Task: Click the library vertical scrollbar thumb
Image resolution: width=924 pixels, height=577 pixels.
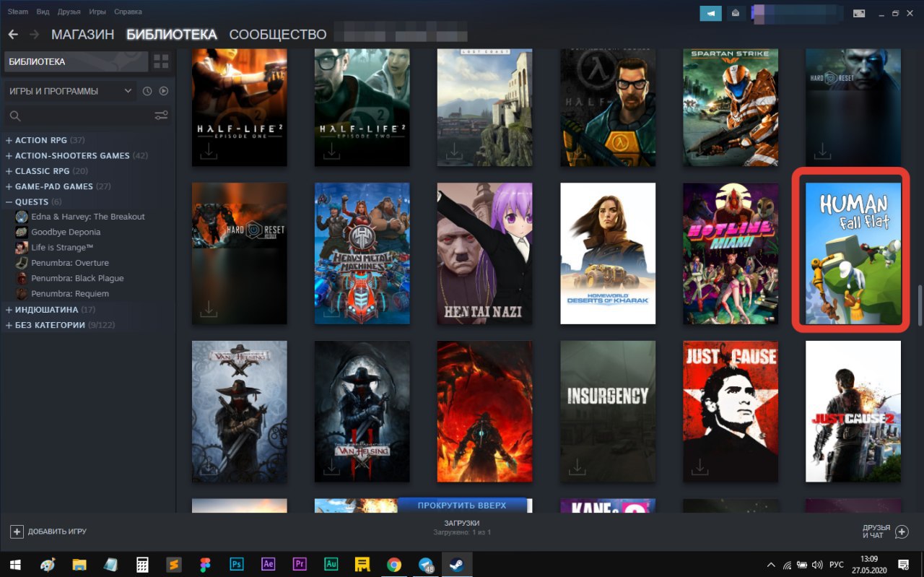Action: pyautogui.click(x=919, y=305)
